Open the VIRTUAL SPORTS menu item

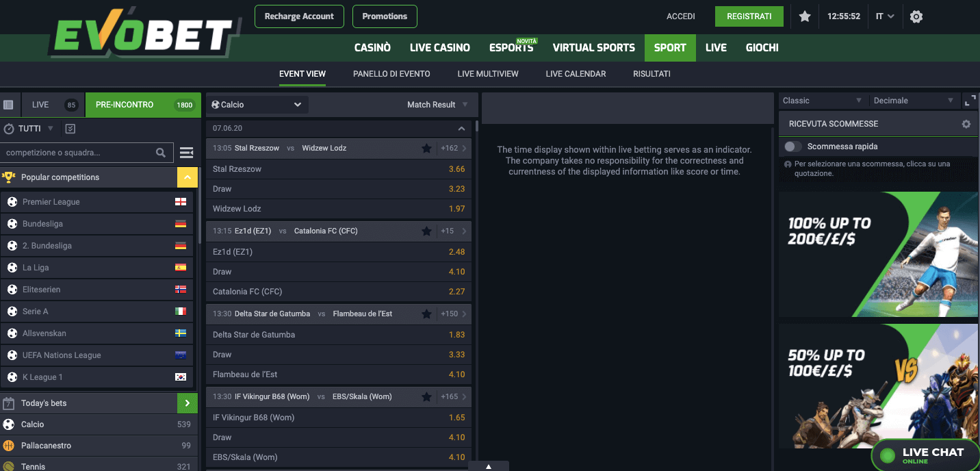594,48
